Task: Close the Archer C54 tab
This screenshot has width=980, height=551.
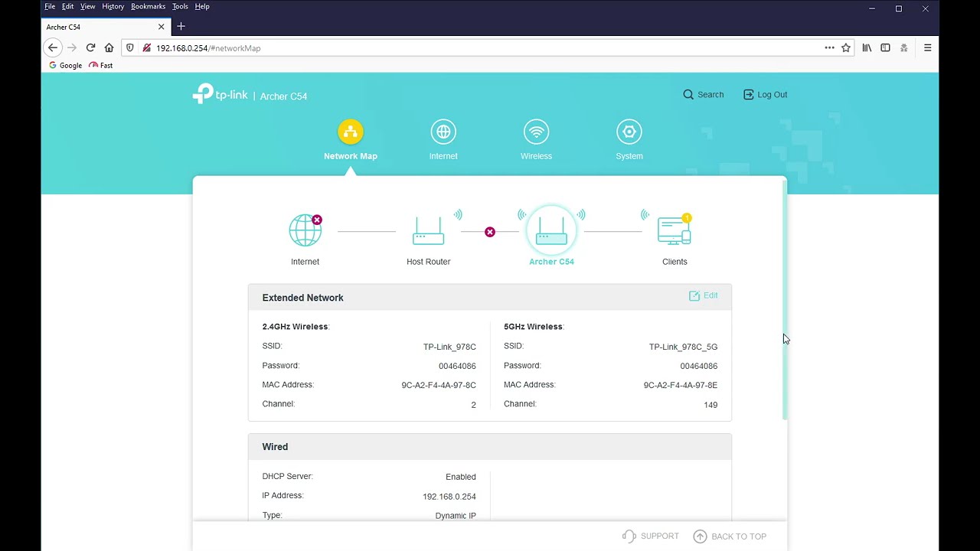Action: tap(161, 27)
